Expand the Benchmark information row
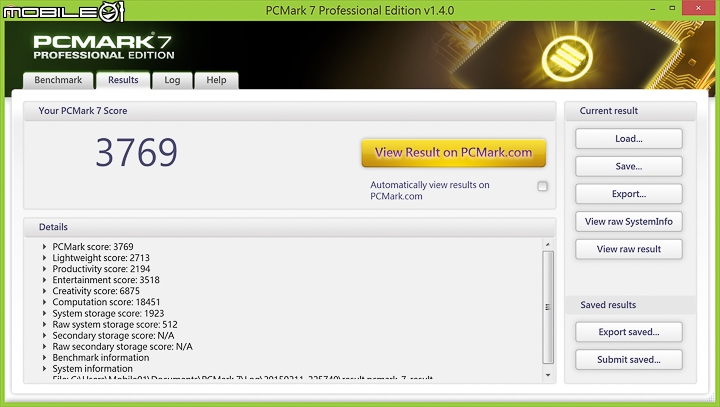The height and width of the screenshot is (407, 720). (x=45, y=357)
